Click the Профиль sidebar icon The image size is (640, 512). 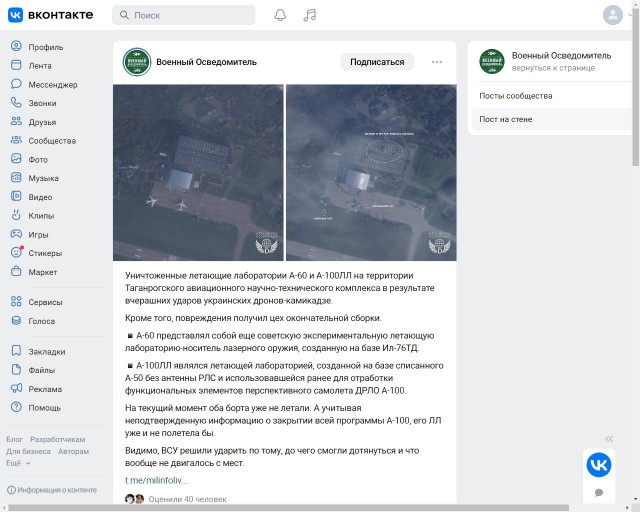click(16, 46)
